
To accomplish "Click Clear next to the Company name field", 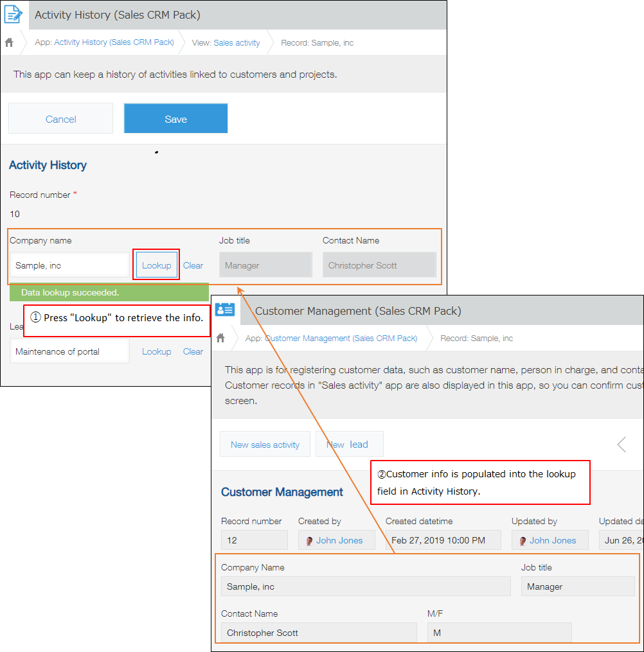I will 193,265.
